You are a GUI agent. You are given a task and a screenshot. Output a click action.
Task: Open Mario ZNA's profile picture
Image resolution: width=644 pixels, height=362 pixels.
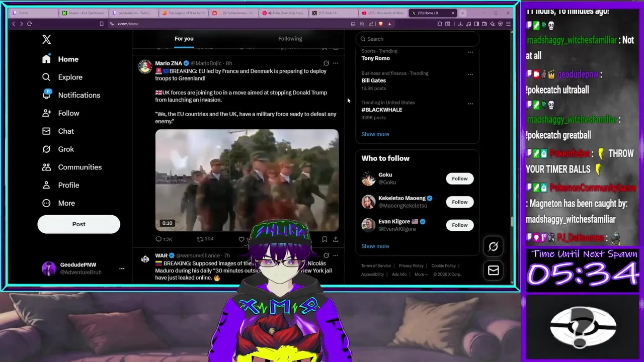pyautogui.click(x=145, y=66)
